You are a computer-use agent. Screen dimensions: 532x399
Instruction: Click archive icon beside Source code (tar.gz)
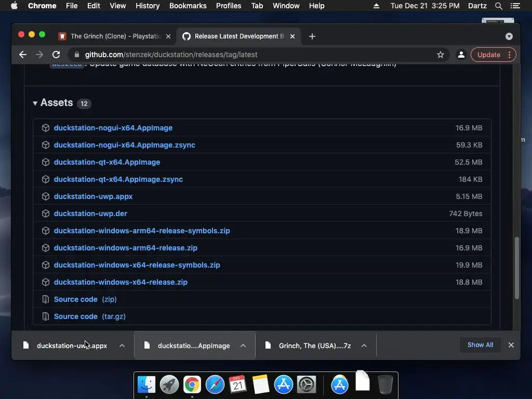point(46,316)
